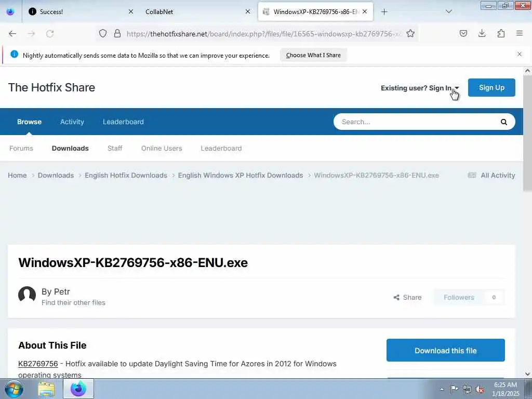Reload the page with refresh icon
Viewport: 532px width, 399px height.
click(x=50, y=34)
